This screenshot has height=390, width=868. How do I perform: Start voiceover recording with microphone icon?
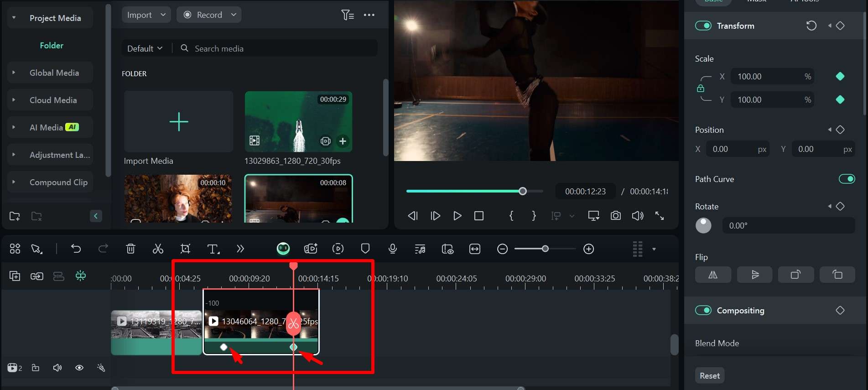392,249
